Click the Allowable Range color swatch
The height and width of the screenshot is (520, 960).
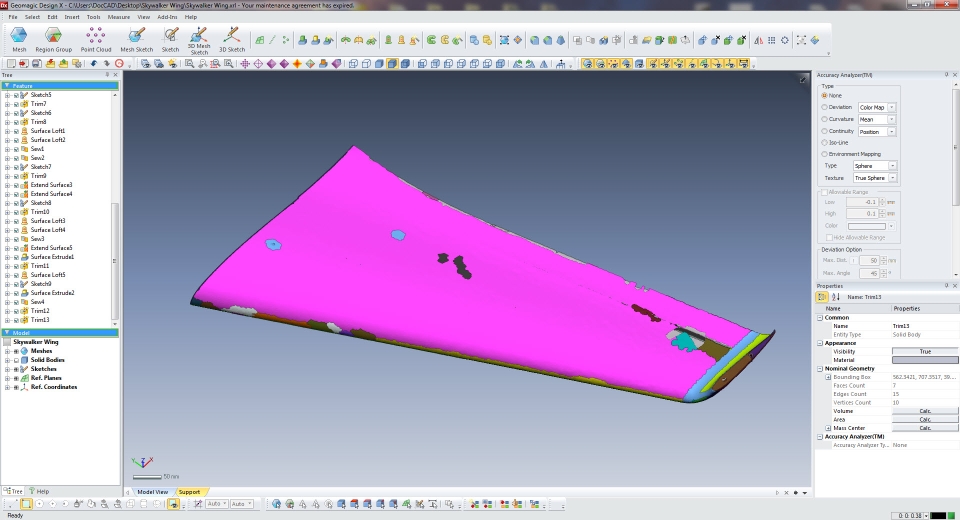coord(866,226)
